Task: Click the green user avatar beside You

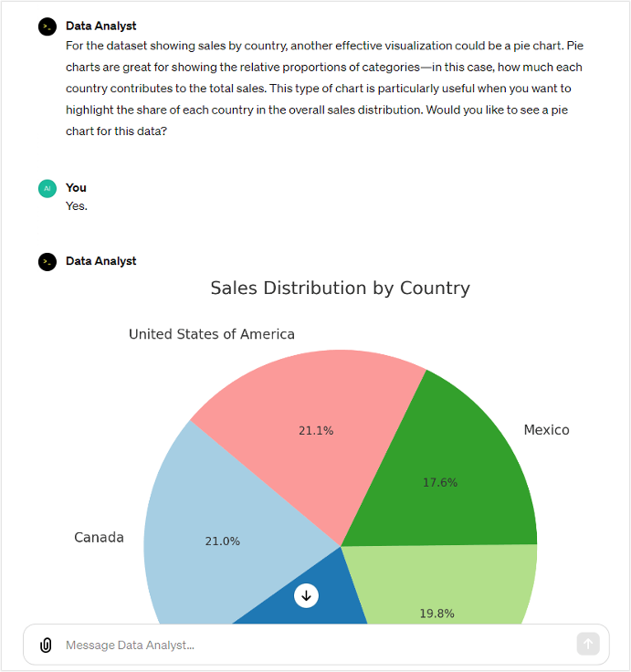Action: click(47, 188)
